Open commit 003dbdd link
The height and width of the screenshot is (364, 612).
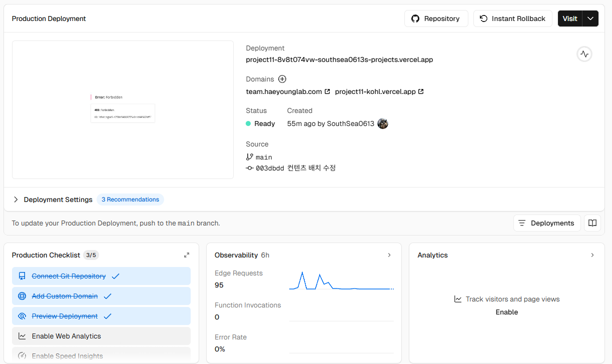(x=270, y=168)
